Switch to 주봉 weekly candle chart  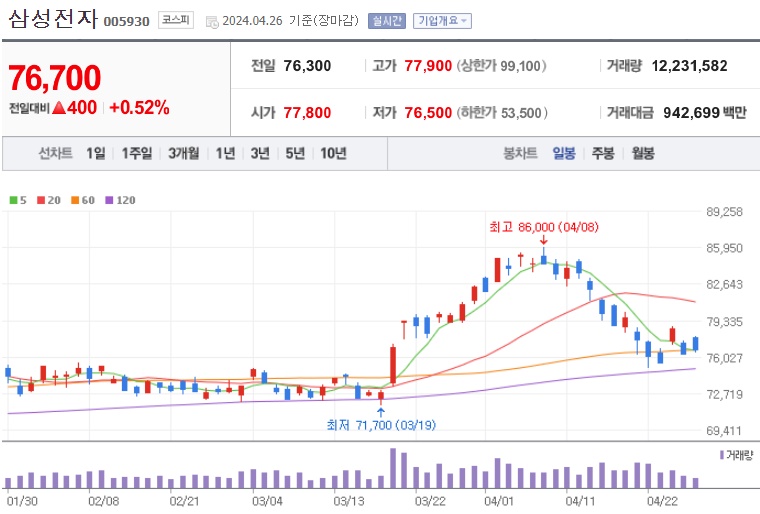603,154
